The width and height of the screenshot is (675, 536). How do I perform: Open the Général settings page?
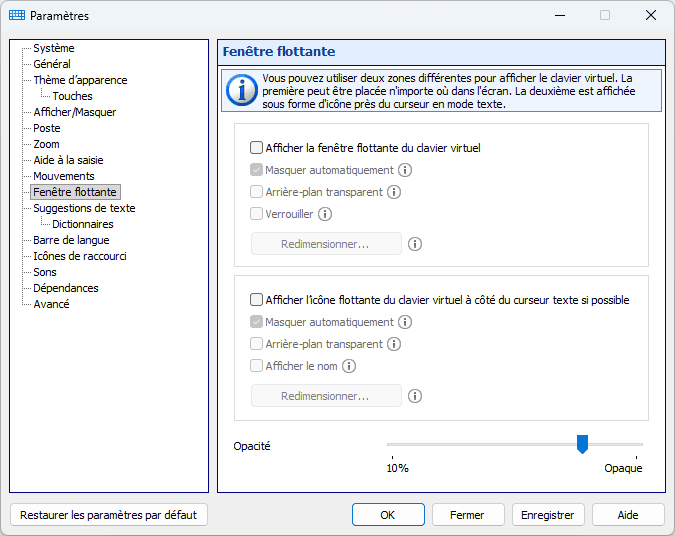coord(52,64)
